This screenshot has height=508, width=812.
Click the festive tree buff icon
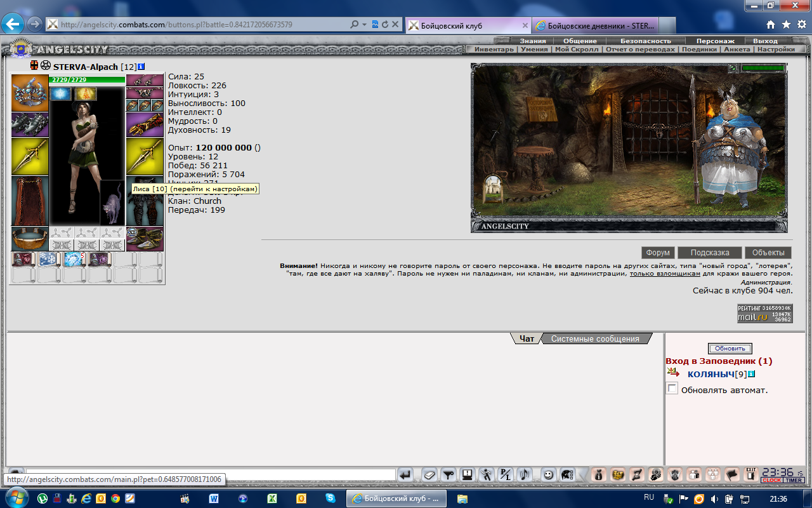[x=86, y=94]
